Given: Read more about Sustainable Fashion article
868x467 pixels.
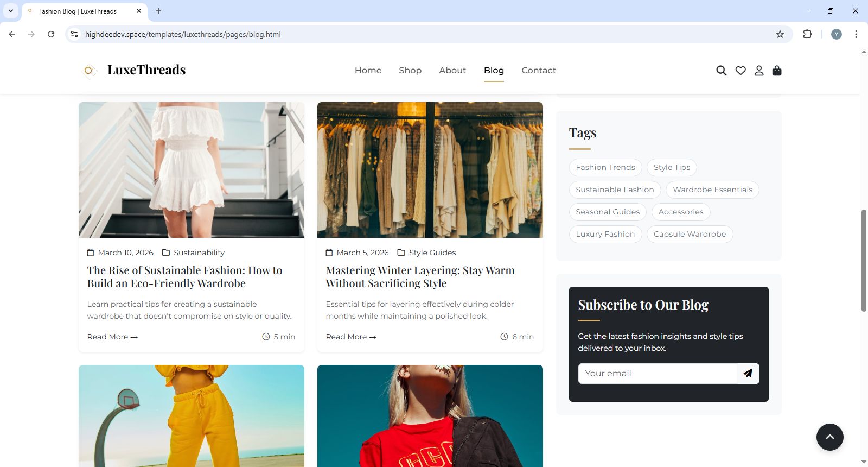Looking at the screenshot, I should [x=113, y=337].
